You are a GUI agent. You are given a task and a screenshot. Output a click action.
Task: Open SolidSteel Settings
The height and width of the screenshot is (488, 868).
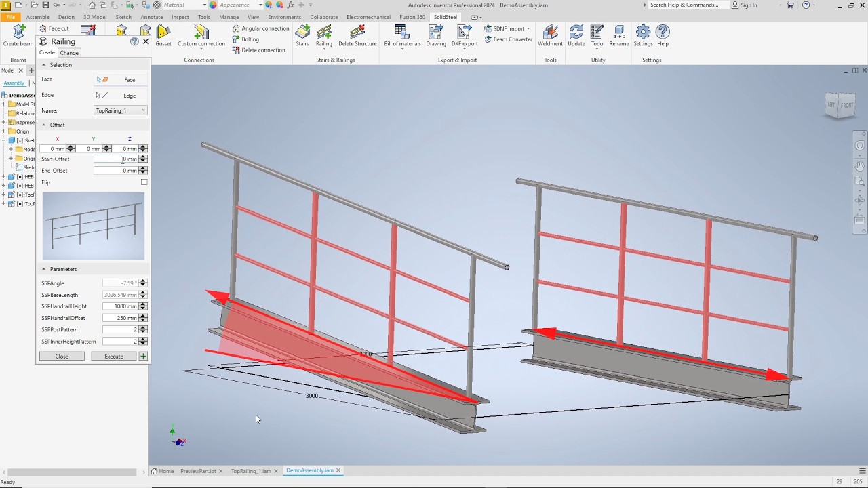pyautogui.click(x=643, y=36)
